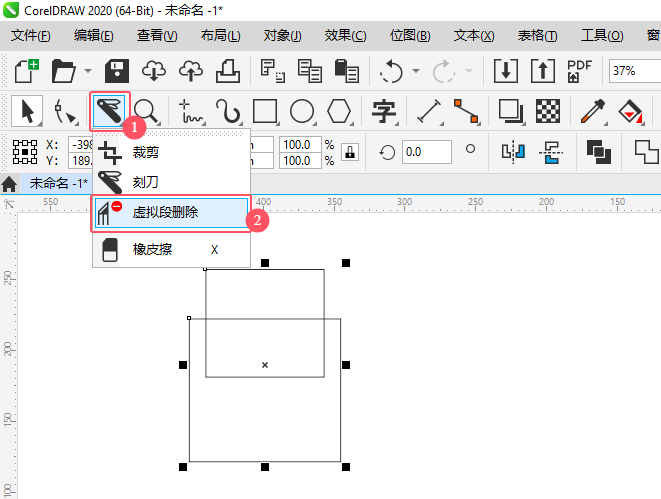Go to the Welcome home icon

tap(9, 184)
